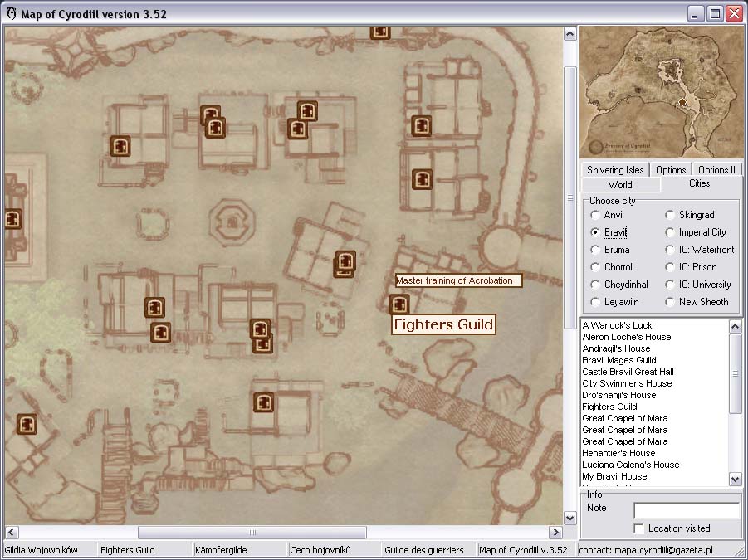This screenshot has width=748, height=560.
Task: Select the Skingrad radio button
Action: point(670,215)
